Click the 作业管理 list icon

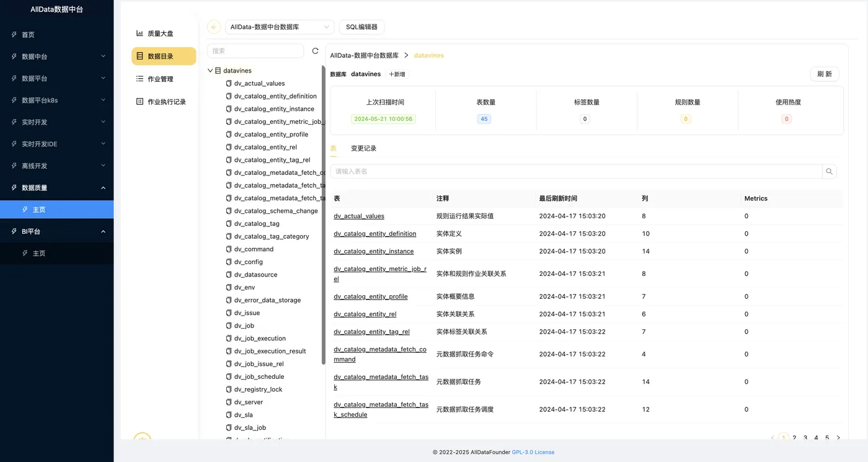[x=140, y=79]
